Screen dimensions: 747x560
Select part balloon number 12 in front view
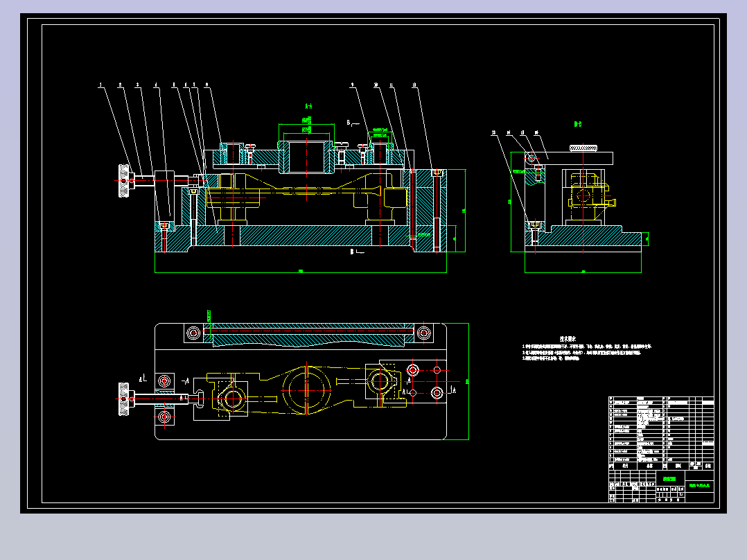(x=414, y=85)
